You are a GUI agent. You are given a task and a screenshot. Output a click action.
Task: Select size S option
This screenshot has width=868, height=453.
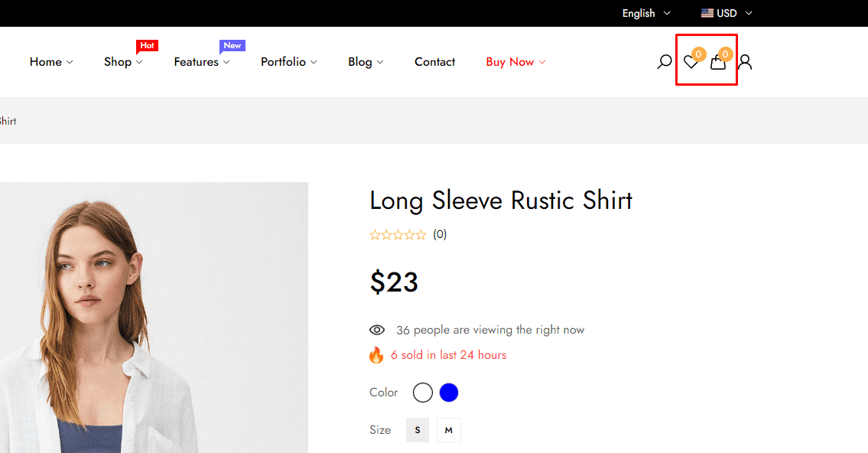(x=418, y=430)
